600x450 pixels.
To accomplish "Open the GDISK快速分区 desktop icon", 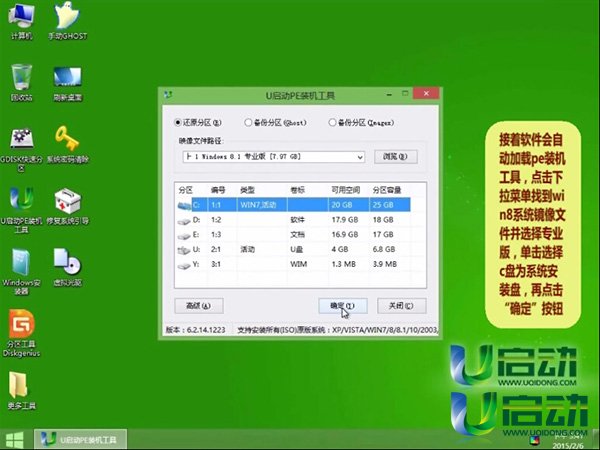I will pyautogui.click(x=21, y=149).
